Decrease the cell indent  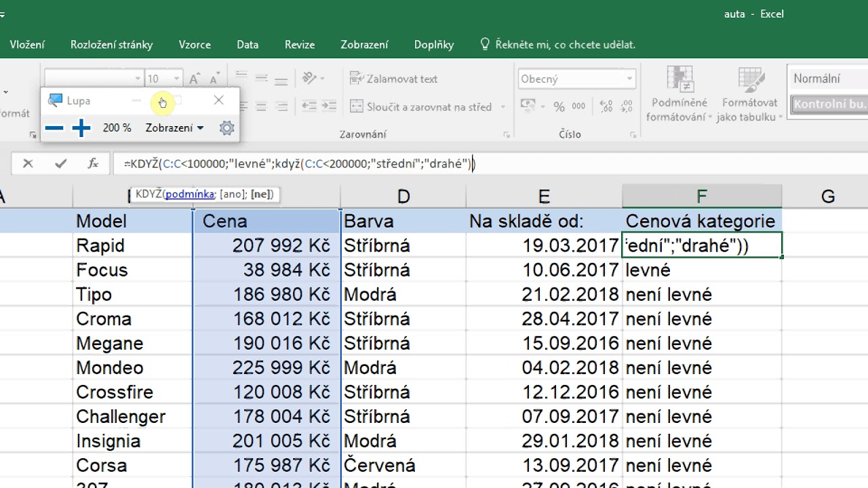tap(309, 106)
